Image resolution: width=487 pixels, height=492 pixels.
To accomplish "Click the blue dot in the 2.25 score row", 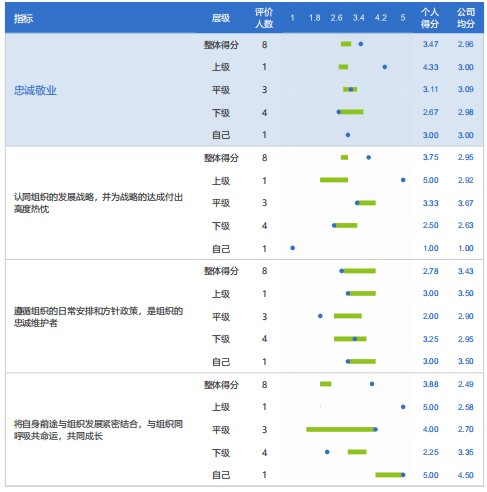I will (x=327, y=452).
